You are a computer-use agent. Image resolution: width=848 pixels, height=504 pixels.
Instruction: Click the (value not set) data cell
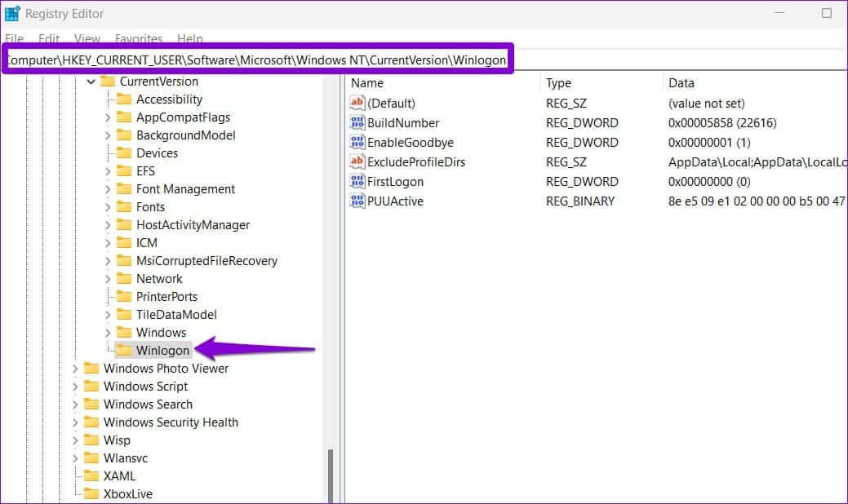click(706, 104)
